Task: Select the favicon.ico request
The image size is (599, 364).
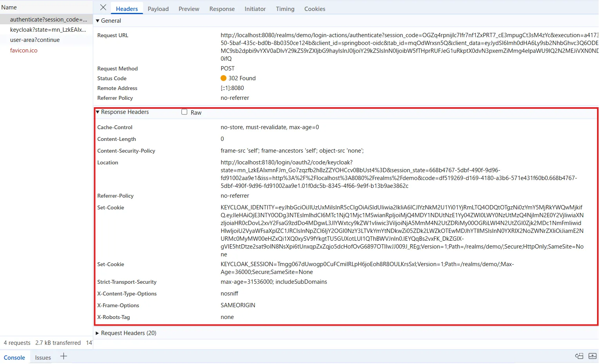Action: 24,50
